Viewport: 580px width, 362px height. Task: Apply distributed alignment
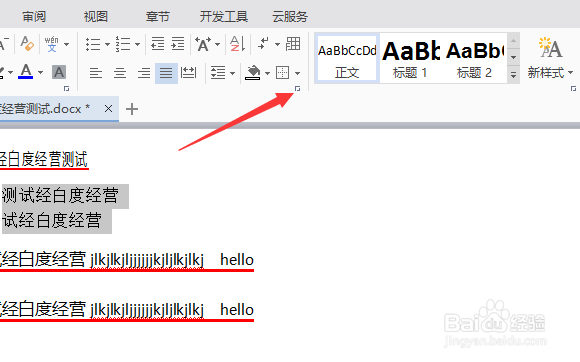pos(188,72)
